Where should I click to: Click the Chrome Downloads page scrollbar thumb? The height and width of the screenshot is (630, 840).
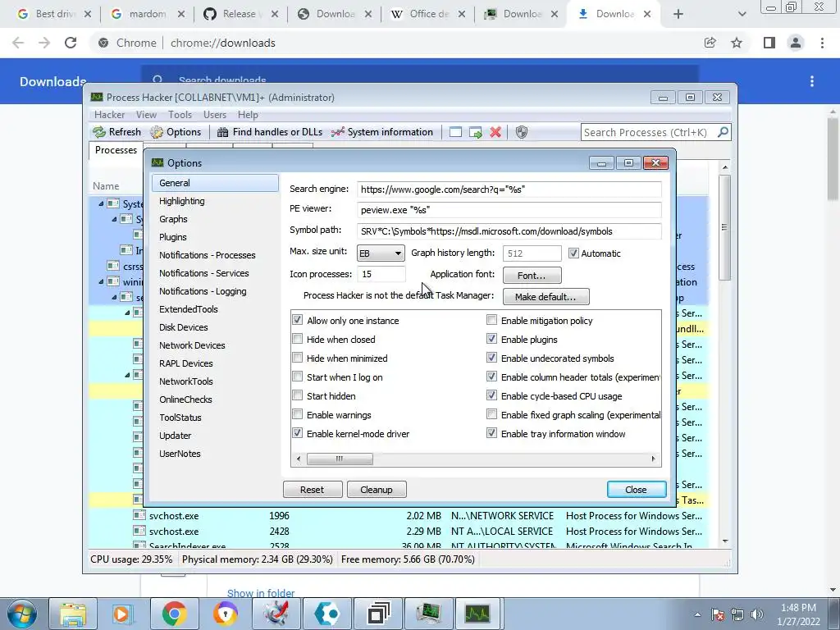[833, 158]
